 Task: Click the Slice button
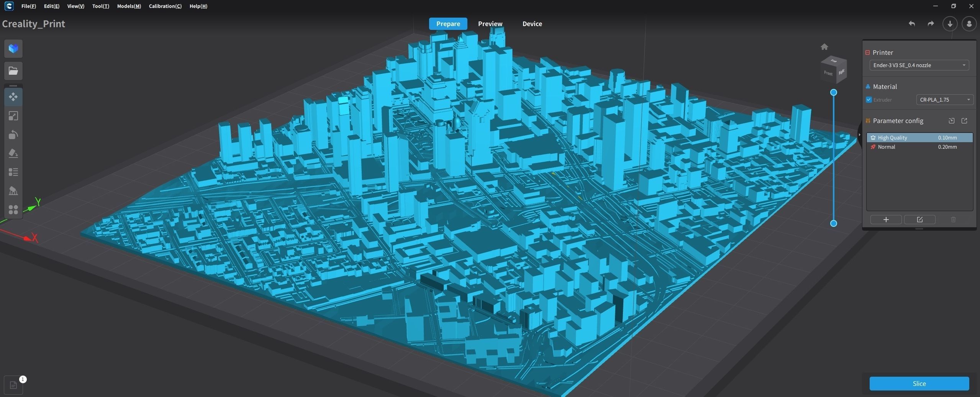point(919,384)
